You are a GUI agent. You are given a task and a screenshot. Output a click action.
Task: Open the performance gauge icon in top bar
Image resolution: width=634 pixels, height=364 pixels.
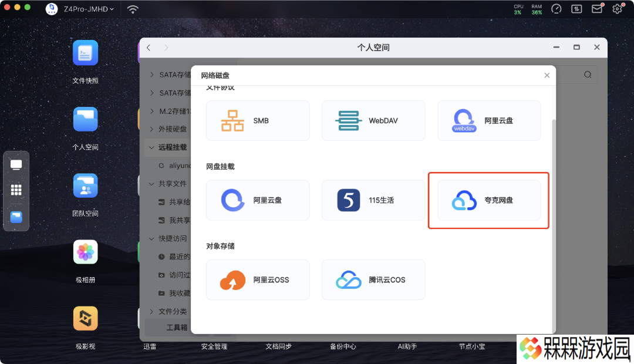point(557,9)
